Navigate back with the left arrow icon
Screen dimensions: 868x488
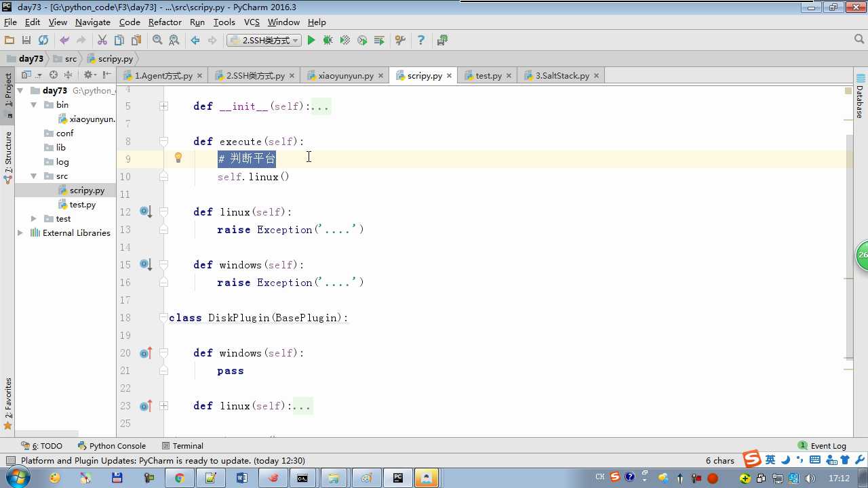[195, 41]
